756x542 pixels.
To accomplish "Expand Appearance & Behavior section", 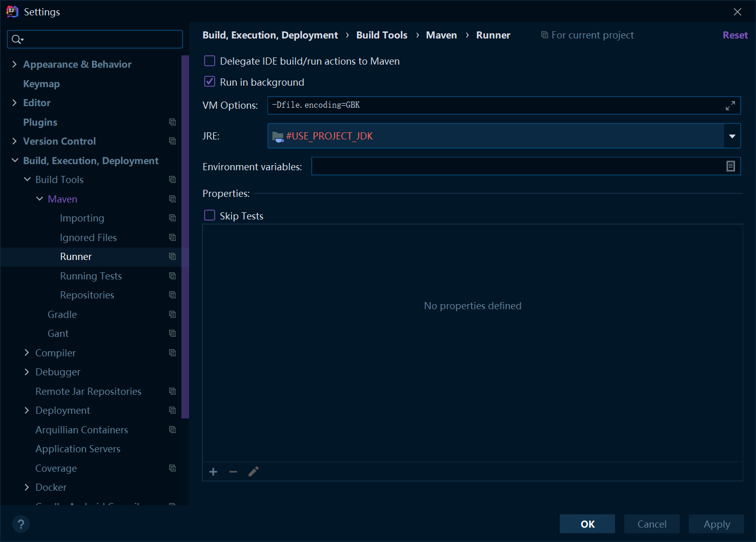I will coord(14,64).
